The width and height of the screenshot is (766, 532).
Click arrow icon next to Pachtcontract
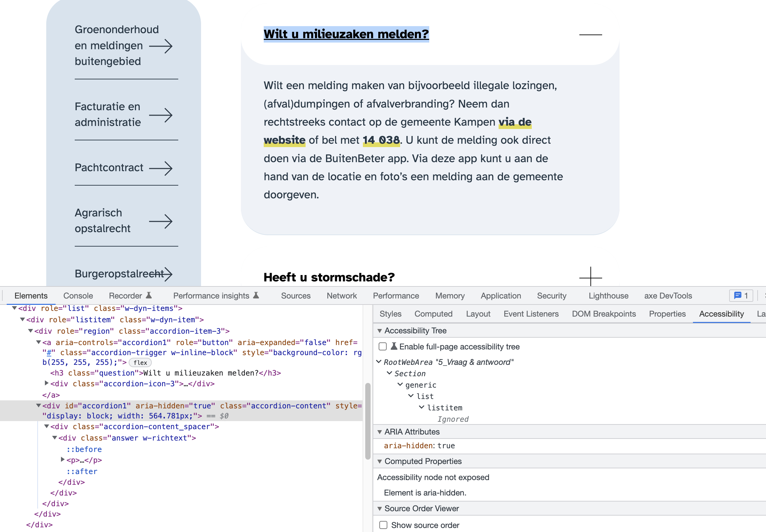point(161,168)
